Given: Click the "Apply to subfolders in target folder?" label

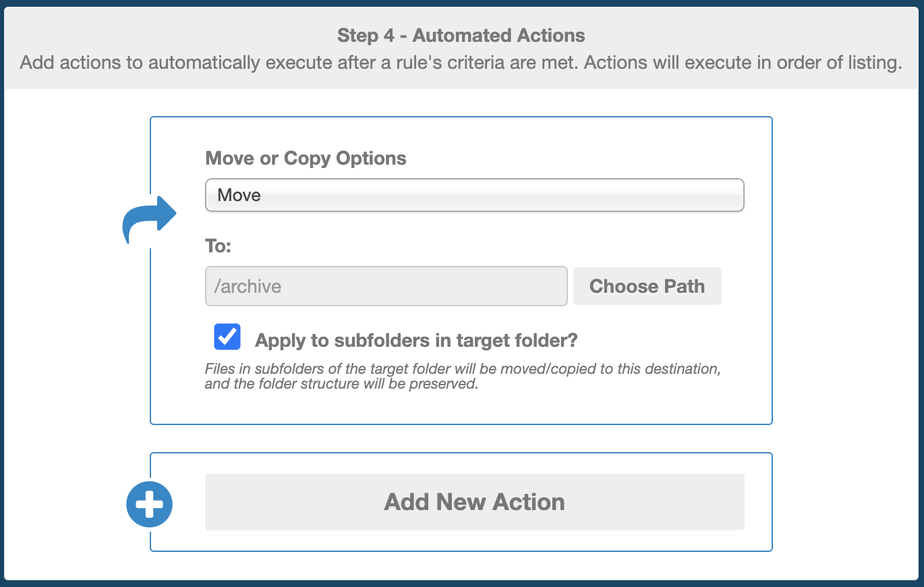Looking at the screenshot, I should [416, 341].
